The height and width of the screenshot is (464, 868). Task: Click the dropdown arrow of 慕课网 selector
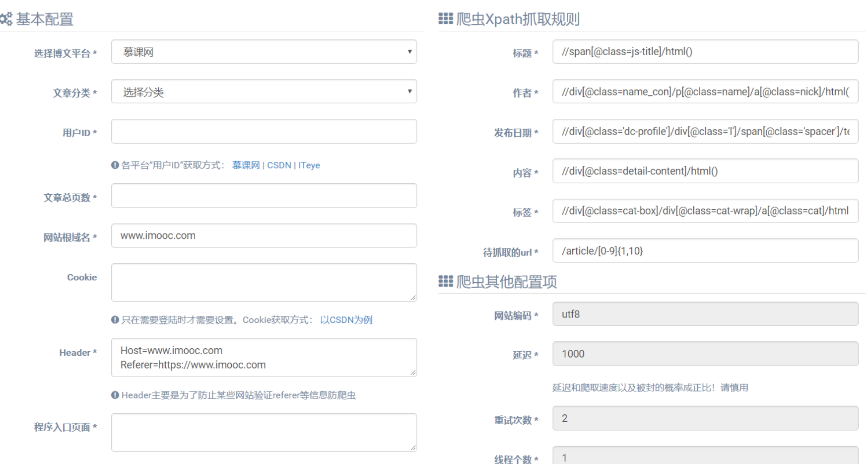coord(409,52)
